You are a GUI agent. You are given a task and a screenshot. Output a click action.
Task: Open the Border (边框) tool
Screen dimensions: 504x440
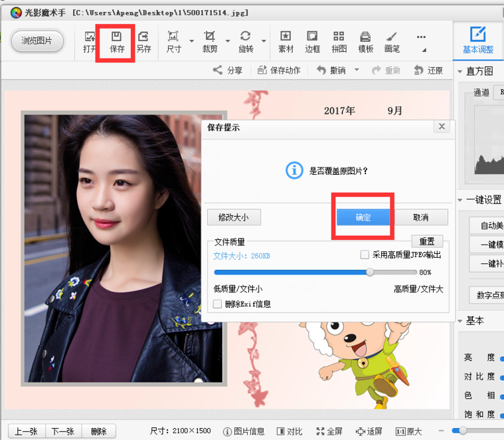312,42
